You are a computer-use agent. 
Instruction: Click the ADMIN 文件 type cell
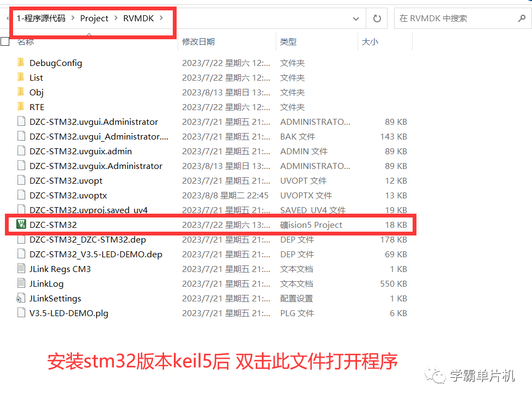click(304, 152)
